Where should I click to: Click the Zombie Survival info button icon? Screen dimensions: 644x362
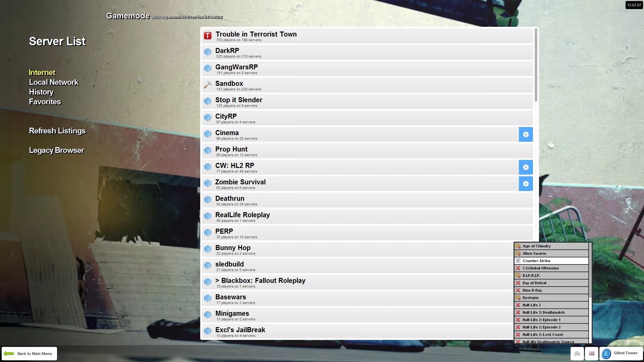pyautogui.click(x=526, y=183)
